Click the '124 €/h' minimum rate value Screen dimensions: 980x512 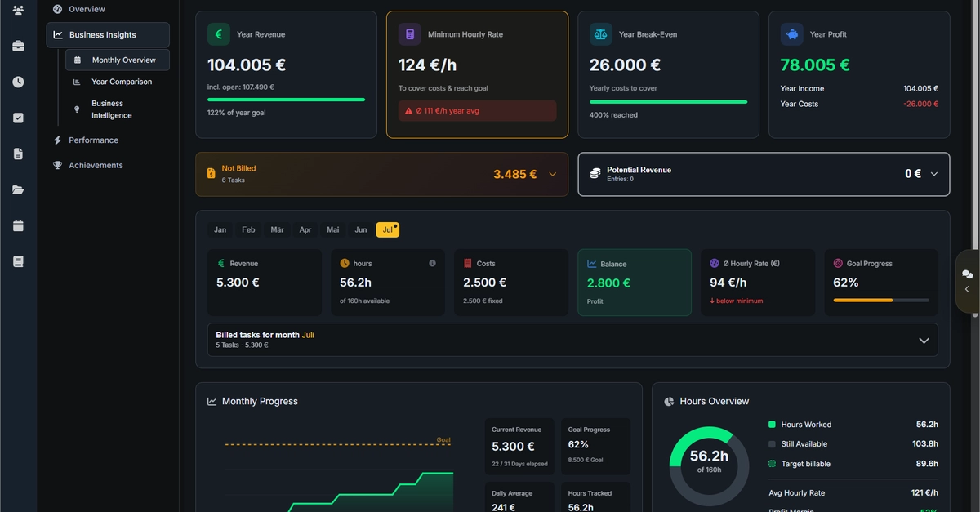pos(429,65)
